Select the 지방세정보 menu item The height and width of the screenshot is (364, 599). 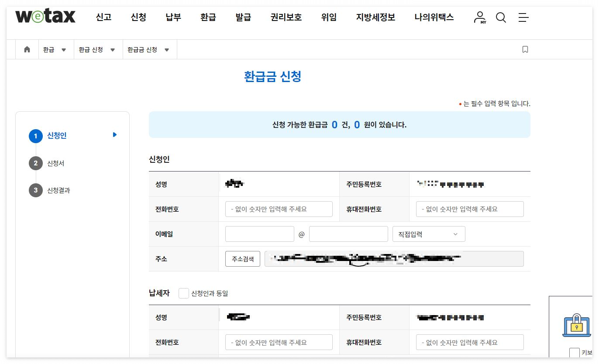pos(376,17)
